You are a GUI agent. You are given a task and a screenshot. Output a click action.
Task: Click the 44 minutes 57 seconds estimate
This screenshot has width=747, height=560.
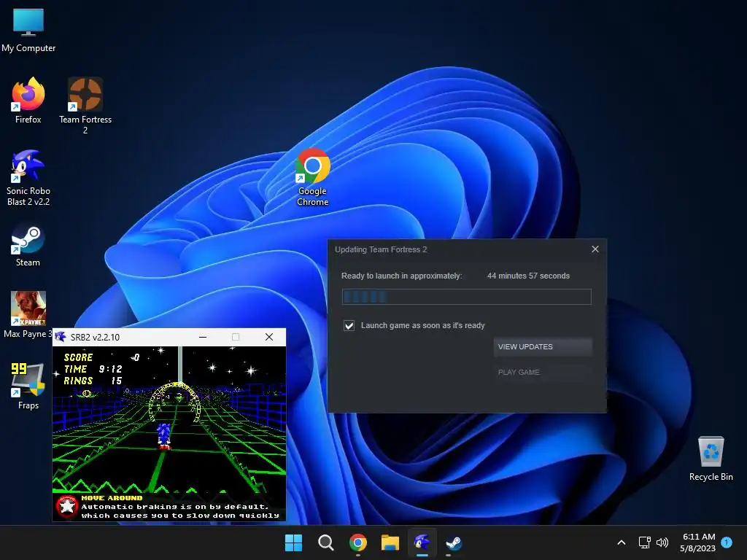click(528, 276)
